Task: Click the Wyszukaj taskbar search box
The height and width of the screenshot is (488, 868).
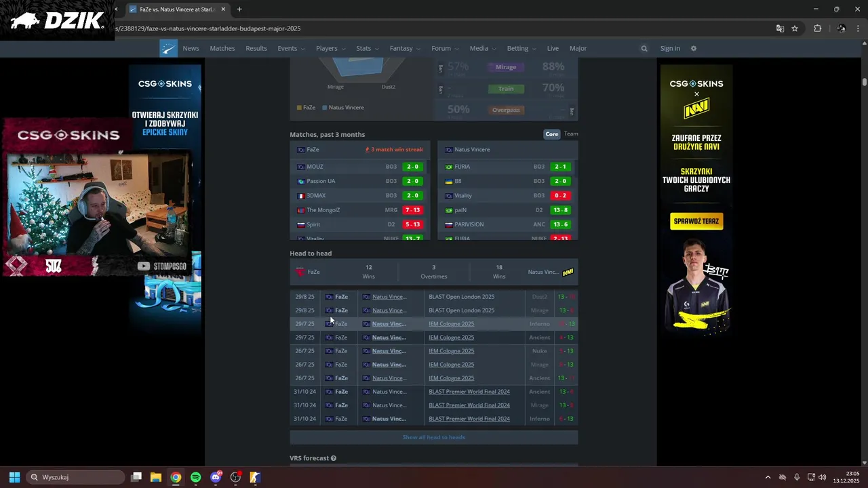Action: (x=75, y=477)
